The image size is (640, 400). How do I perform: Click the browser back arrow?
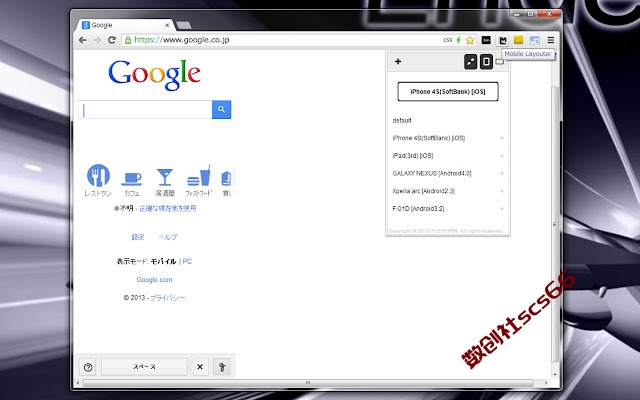82,40
